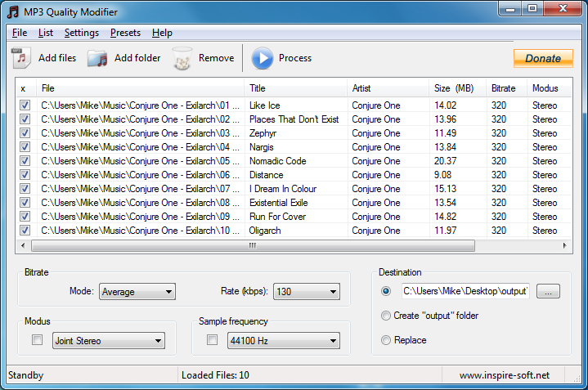Uncheck the checkbox for Run For Cover
588x390 pixels.
(25, 217)
